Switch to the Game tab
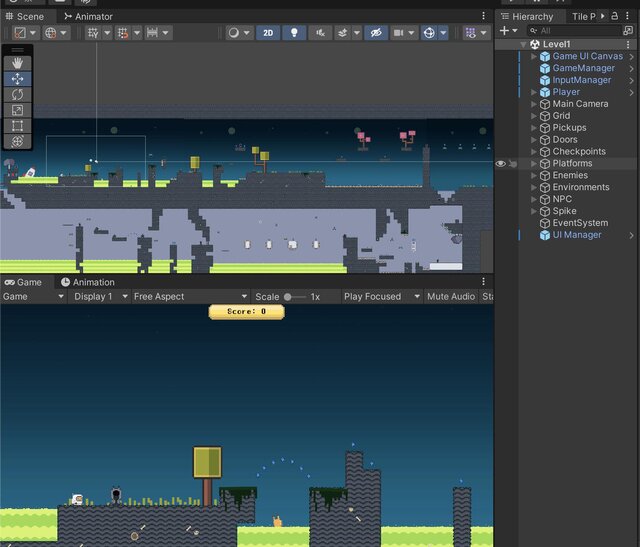 24,282
